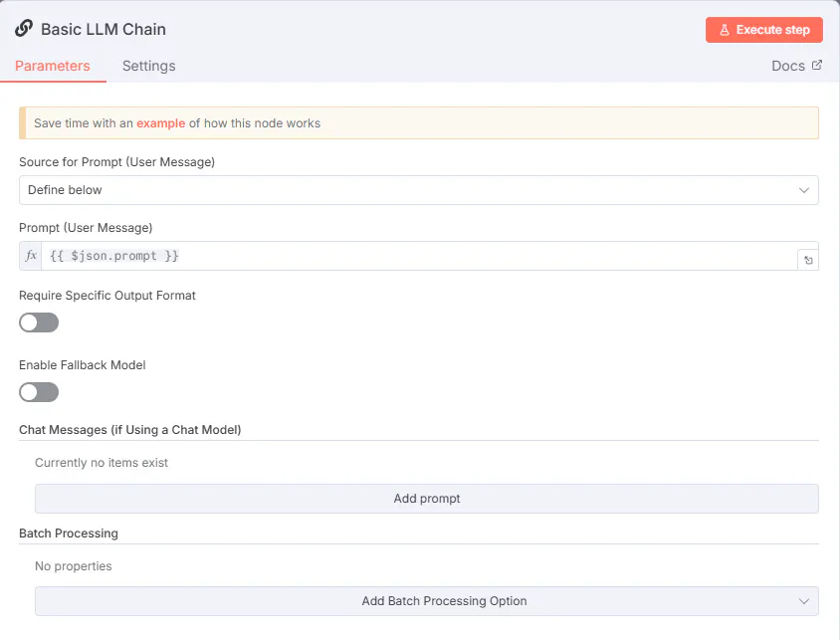Click the Basic LLM Chain node title
Screen dimensions: 840x640
104,29
